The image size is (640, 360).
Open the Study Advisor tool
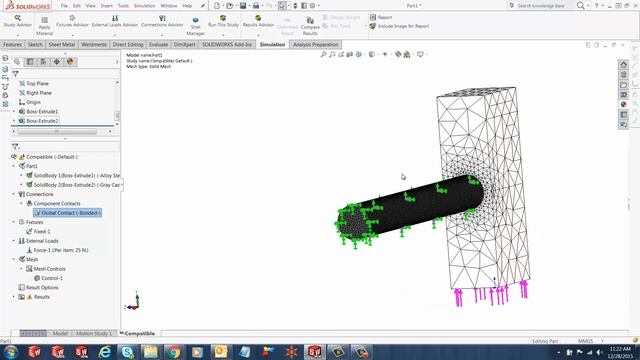(x=18, y=21)
